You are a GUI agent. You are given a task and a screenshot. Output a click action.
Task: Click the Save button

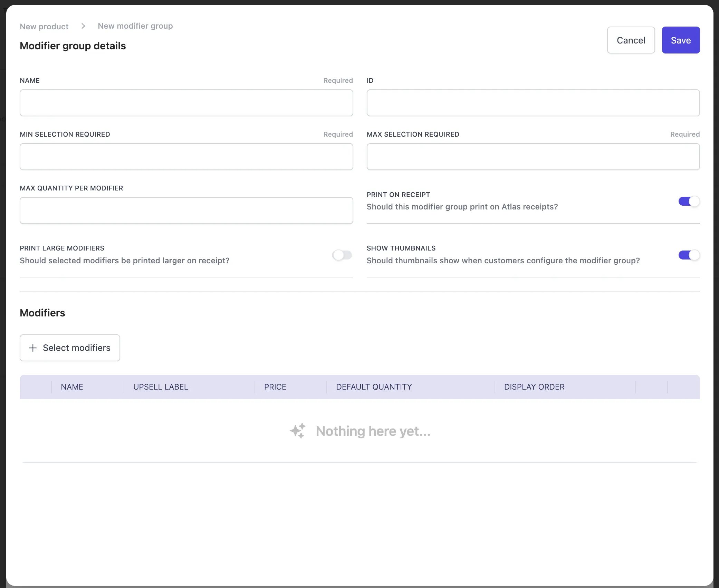681,40
